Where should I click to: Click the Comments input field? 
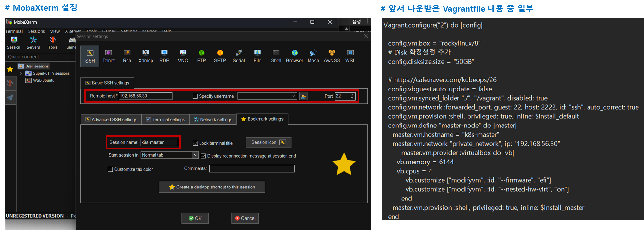click(x=252, y=169)
